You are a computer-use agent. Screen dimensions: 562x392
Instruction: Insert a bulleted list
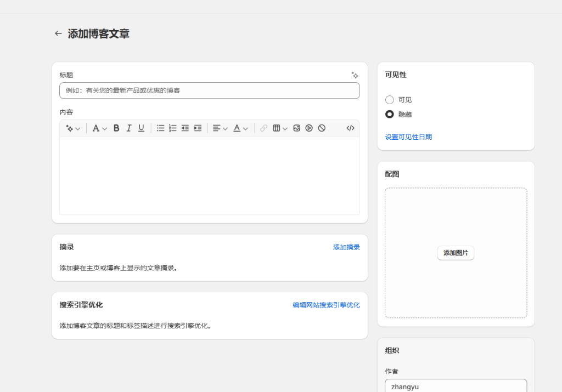tap(160, 128)
